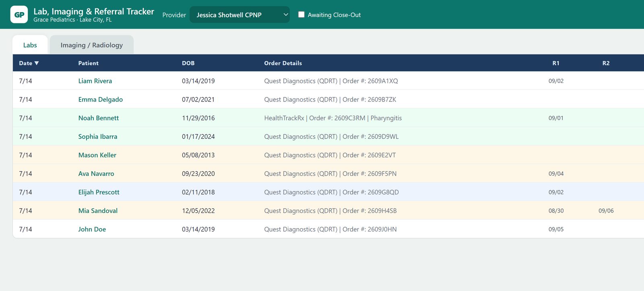Select order details for Order # 2609D9WL
The height and width of the screenshot is (291, 644).
(331, 136)
